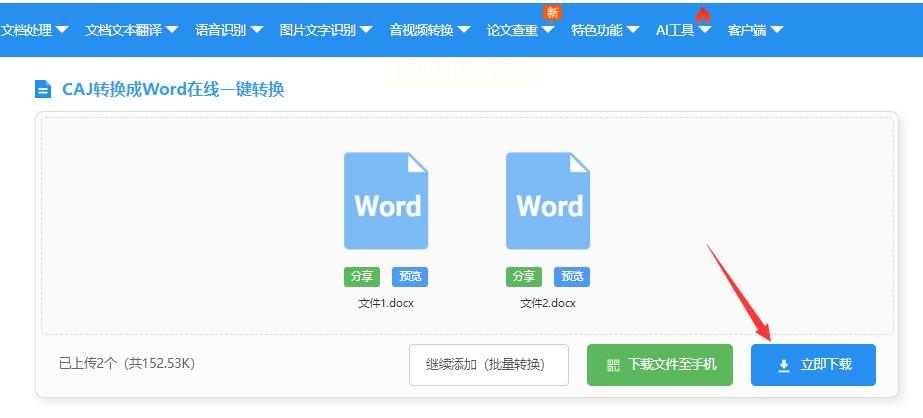Screen dimensions: 923x418
Task: Click 下载文件至手机 button
Action: click(660, 365)
